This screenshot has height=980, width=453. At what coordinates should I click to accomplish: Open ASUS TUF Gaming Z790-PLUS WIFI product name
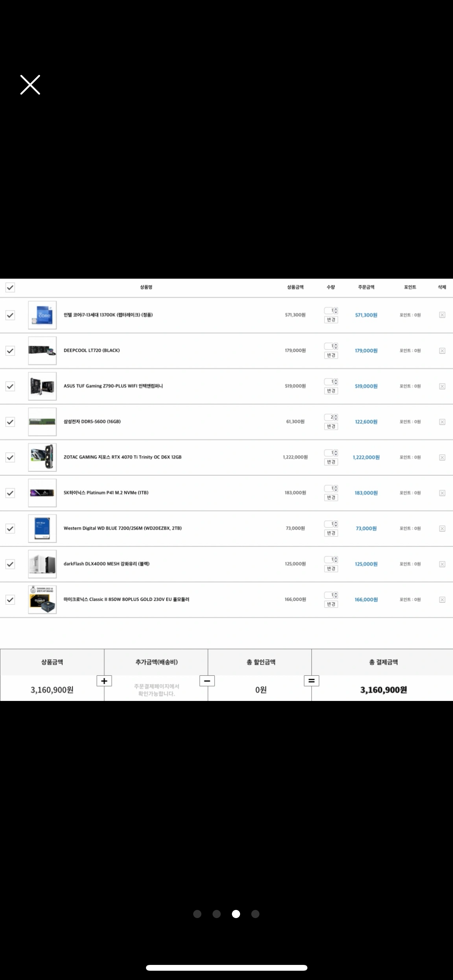(x=113, y=386)
